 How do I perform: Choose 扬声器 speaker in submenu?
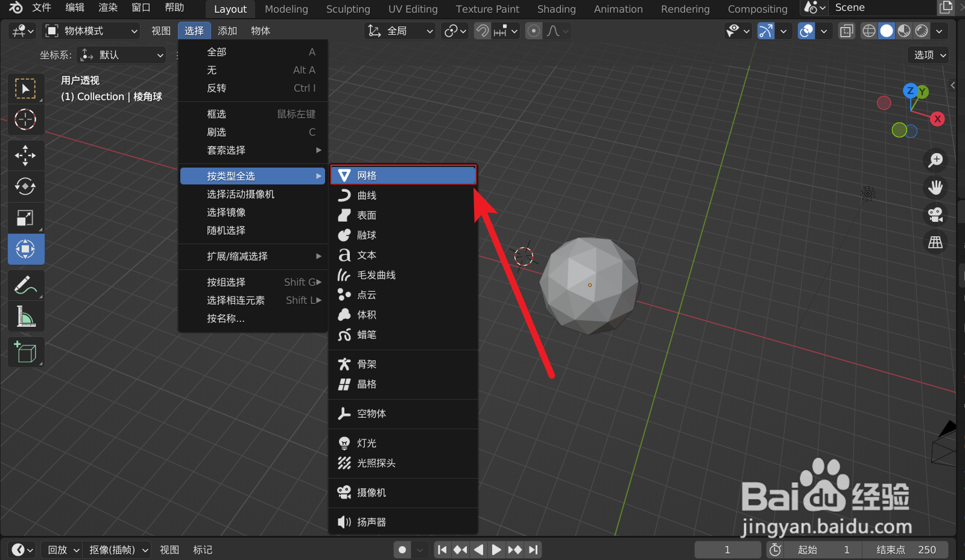pyautogui.click(x=403, y=522)
